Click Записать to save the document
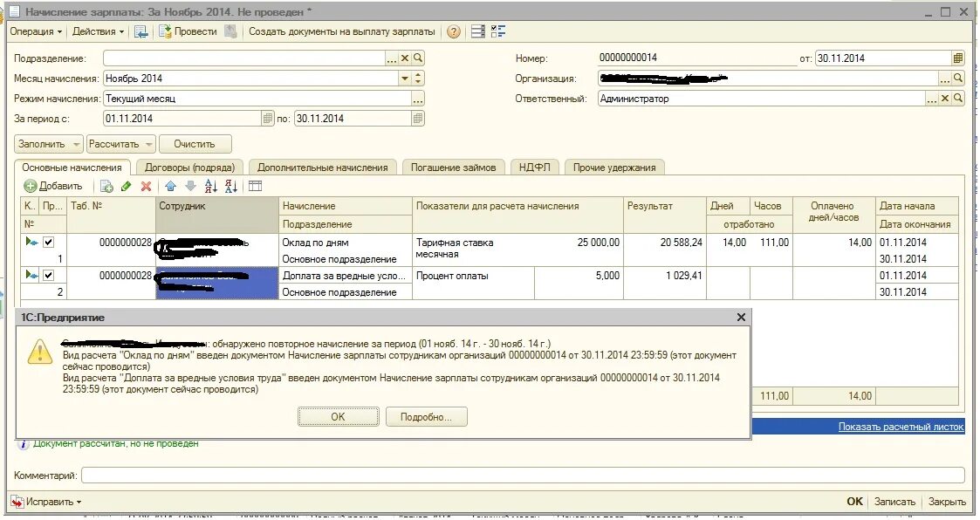The image size is (980, 520). tap(894, 502)
